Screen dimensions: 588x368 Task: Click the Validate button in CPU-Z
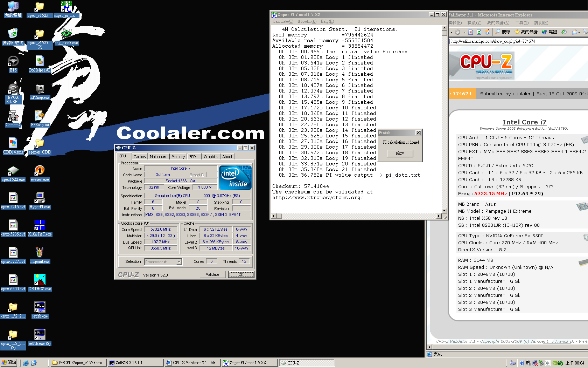212,274
